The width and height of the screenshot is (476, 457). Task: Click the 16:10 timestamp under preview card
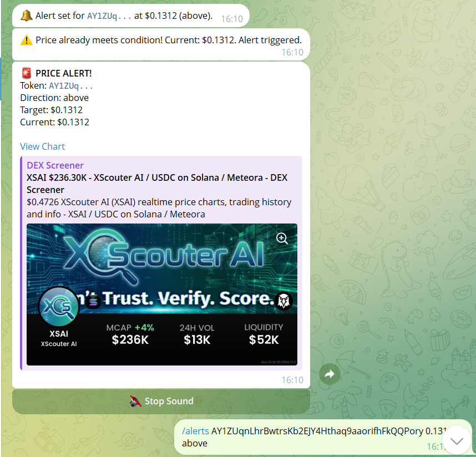(x=292, y=380)
